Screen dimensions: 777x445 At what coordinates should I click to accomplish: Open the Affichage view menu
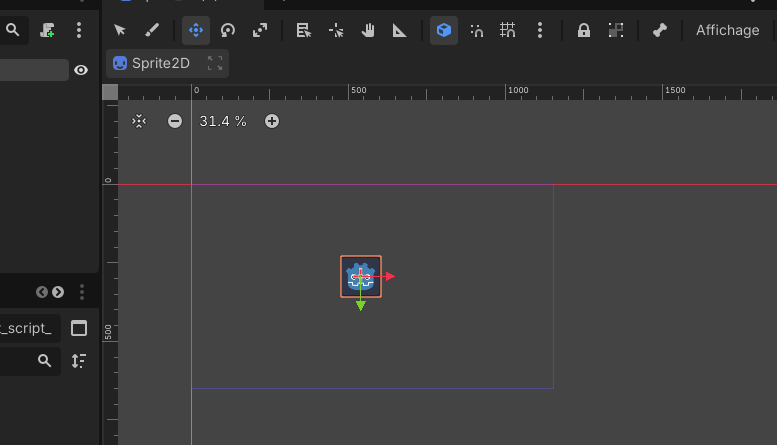727,30
